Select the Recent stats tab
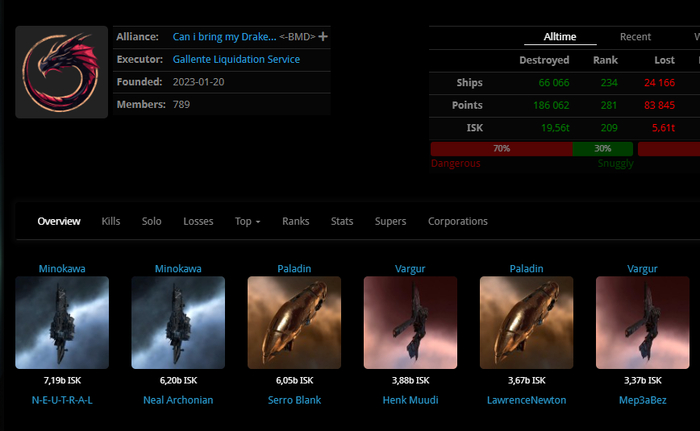This screenshot has height=431, width=700. pos(635,36)
